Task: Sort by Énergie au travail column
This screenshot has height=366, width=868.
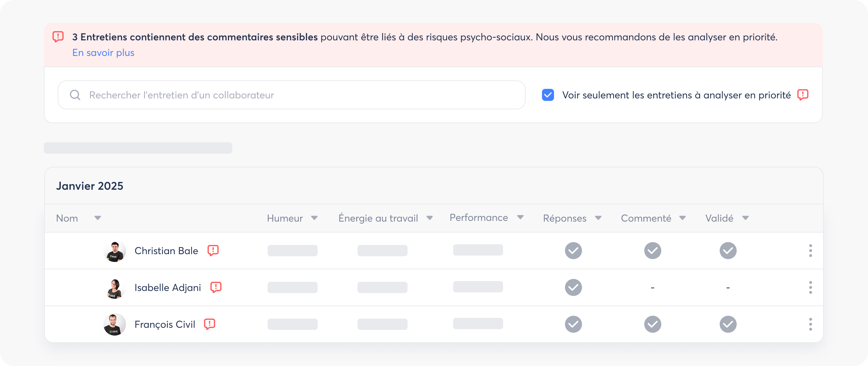Action: tap(429, 218)
